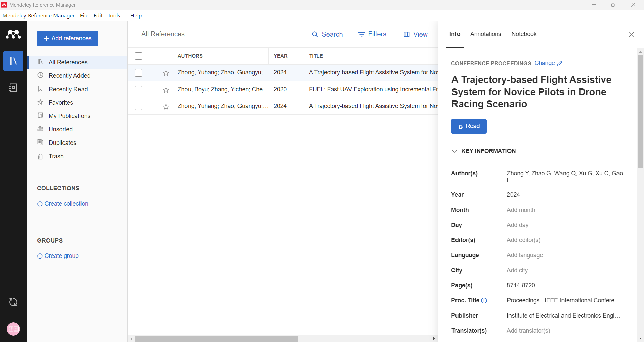The image size is (644, 342).
Task: Open the Filters button
Action: [x=372, y=34]
